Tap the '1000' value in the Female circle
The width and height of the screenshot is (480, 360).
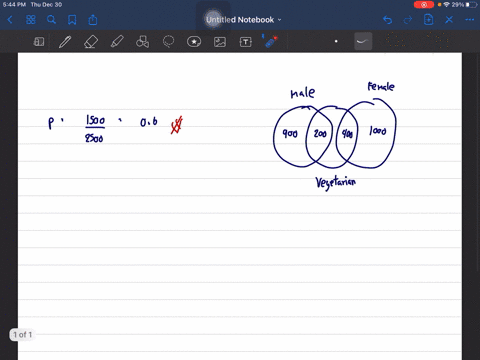coord(378,131)
